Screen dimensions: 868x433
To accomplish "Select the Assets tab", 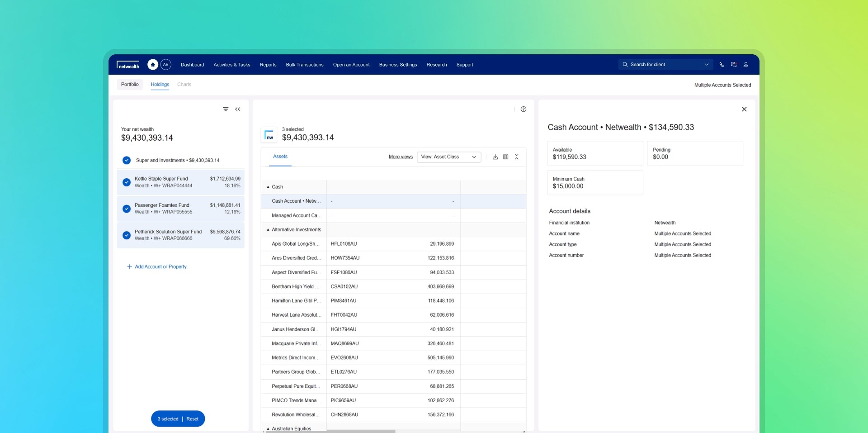I will click(x=280, y=157).
